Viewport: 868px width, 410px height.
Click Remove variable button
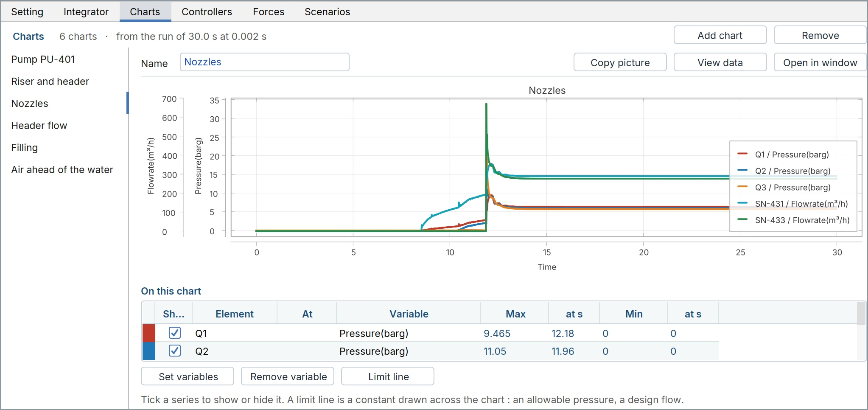[x=288, y=376]
